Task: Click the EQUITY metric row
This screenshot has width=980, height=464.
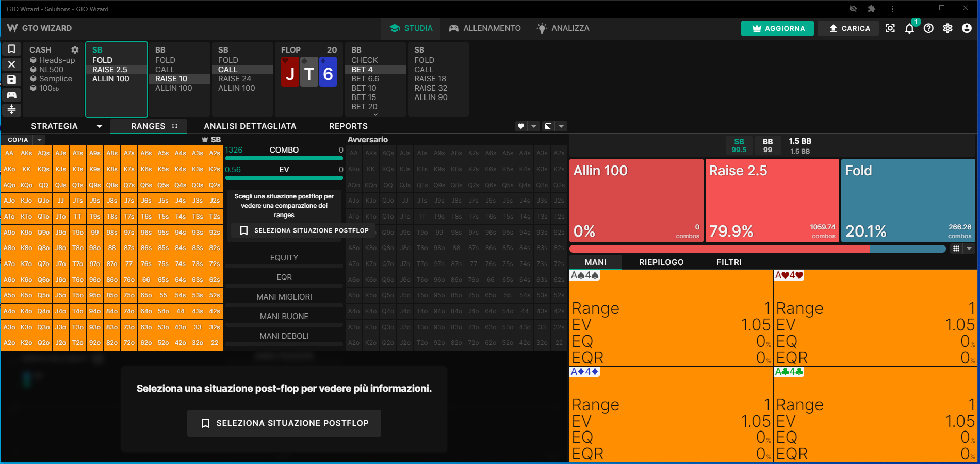Action: coord(284,258)
